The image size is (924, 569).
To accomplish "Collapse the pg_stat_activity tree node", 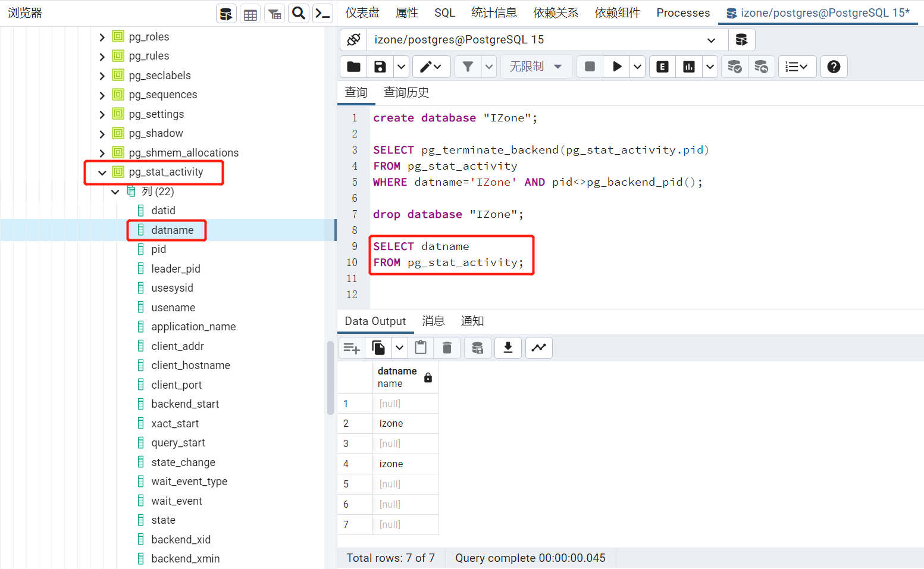I will pos(102,173).
